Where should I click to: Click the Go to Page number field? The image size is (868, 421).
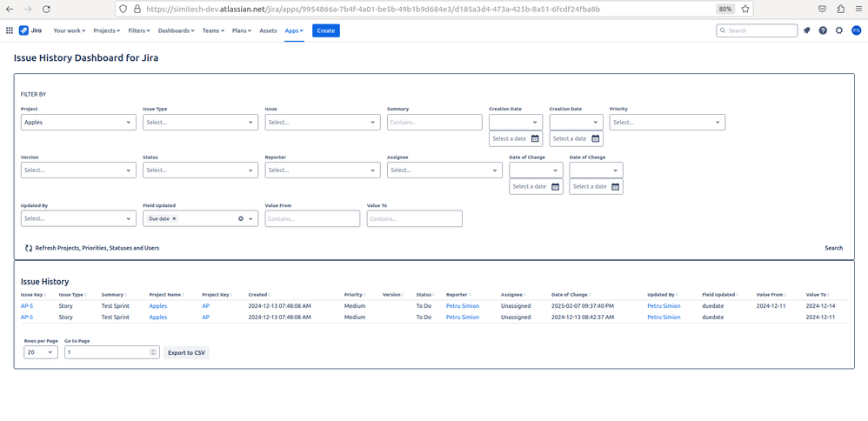tap(112, 352)
